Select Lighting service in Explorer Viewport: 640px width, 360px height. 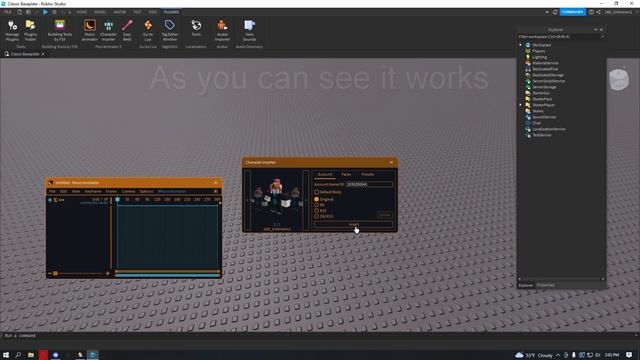coord(539,57)
